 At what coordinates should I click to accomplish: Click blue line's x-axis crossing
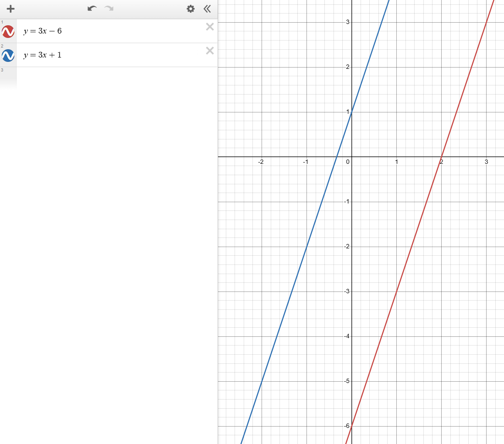point(337,156)
